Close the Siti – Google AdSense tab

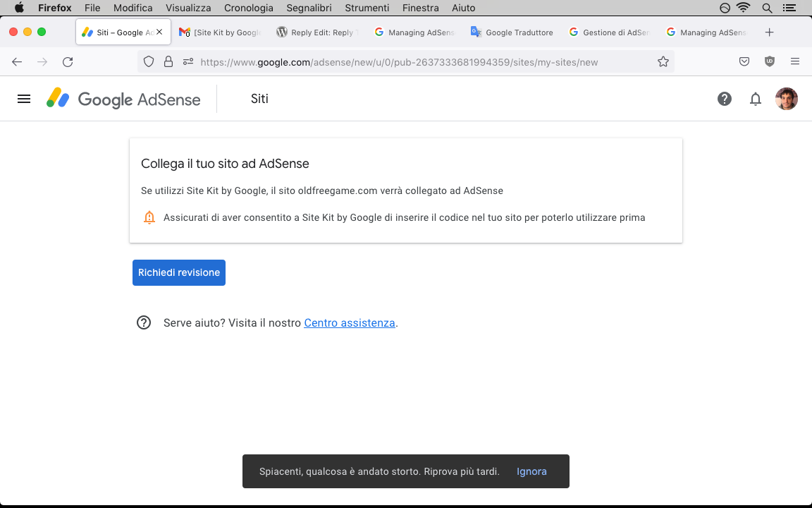coord(159,32)
